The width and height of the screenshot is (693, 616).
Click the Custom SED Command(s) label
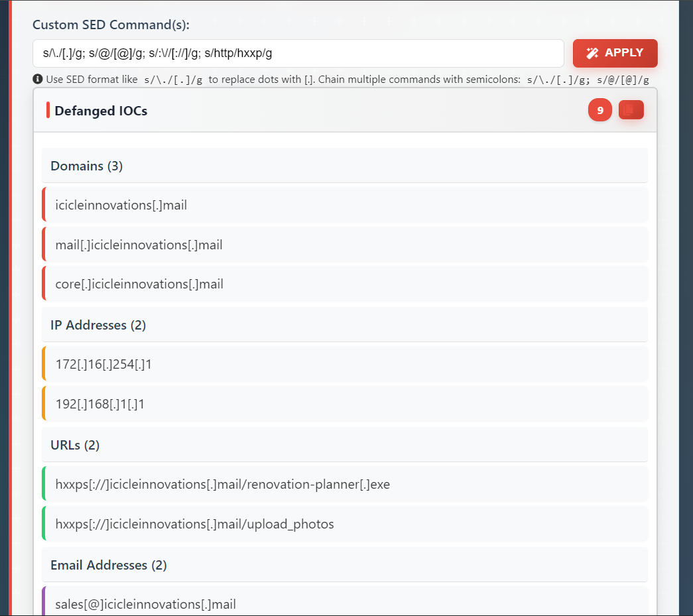tap(111, 25)
